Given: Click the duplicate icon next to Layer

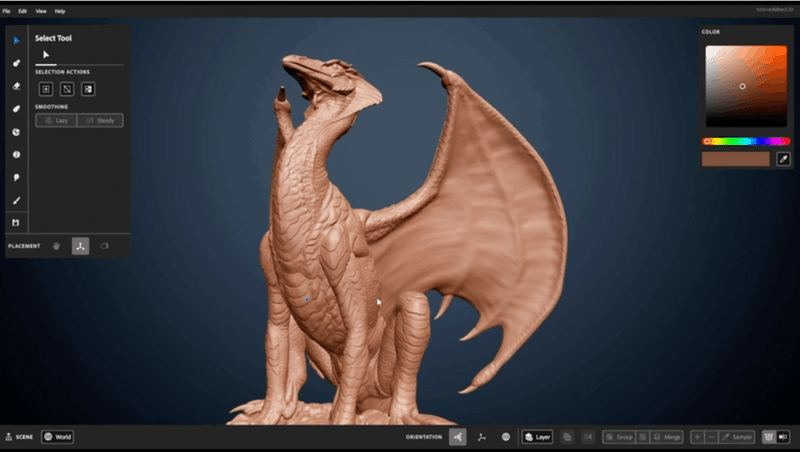Looking at the screenshot, I should [567, 437].
